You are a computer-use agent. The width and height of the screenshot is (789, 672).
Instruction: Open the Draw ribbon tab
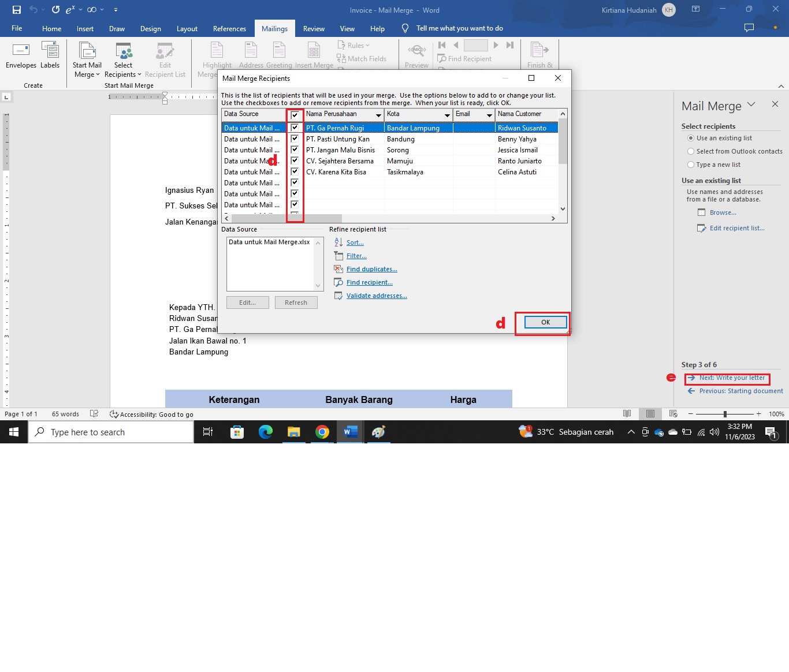click(117, 28)
